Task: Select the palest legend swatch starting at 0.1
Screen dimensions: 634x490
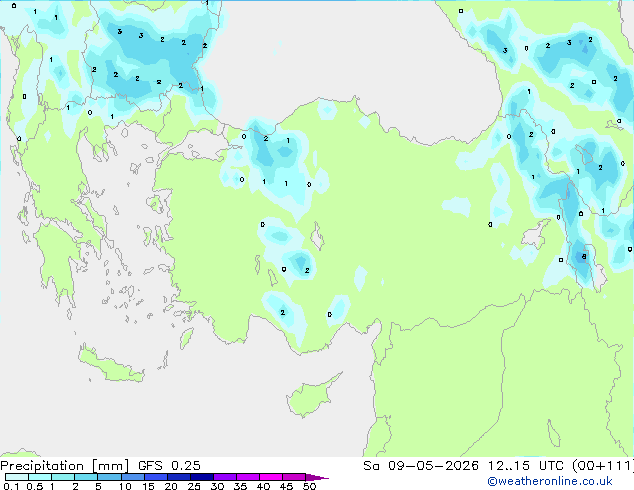Action: (17, 477)
